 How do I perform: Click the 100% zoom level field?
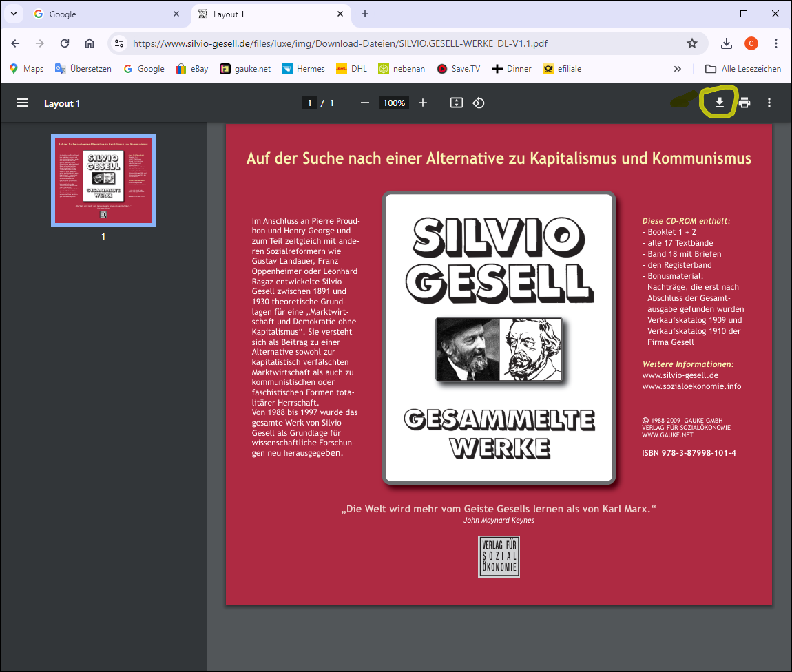(x=394, y=103)
